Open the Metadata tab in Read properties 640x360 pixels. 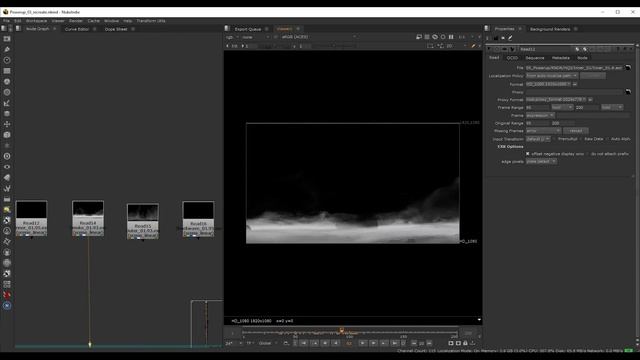tap(561, 58)
